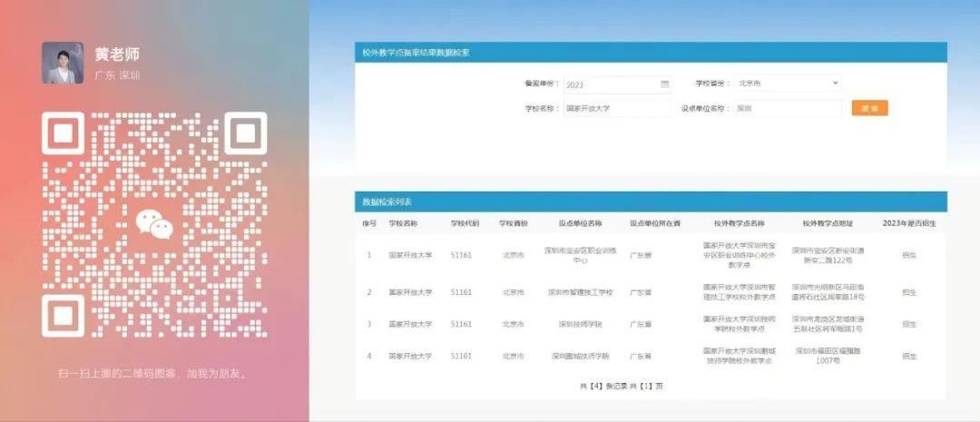
Task: Click teaching point name 深圳鹏城技师学院校外教学点
Action: click(x=739, y=356)
